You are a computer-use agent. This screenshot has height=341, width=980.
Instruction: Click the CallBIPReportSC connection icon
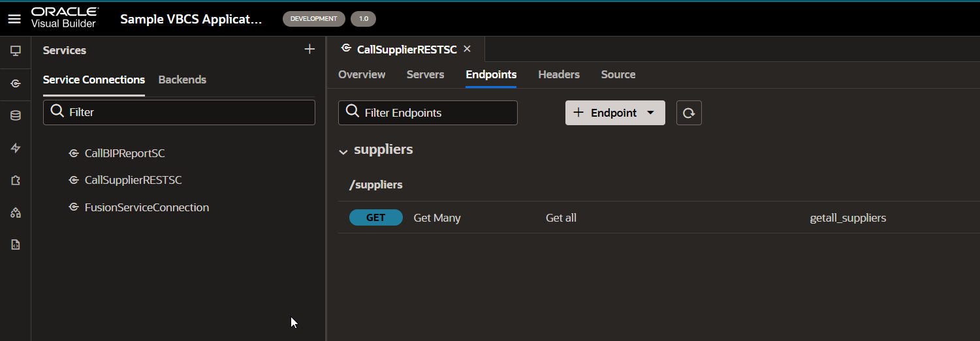(74, 154)
